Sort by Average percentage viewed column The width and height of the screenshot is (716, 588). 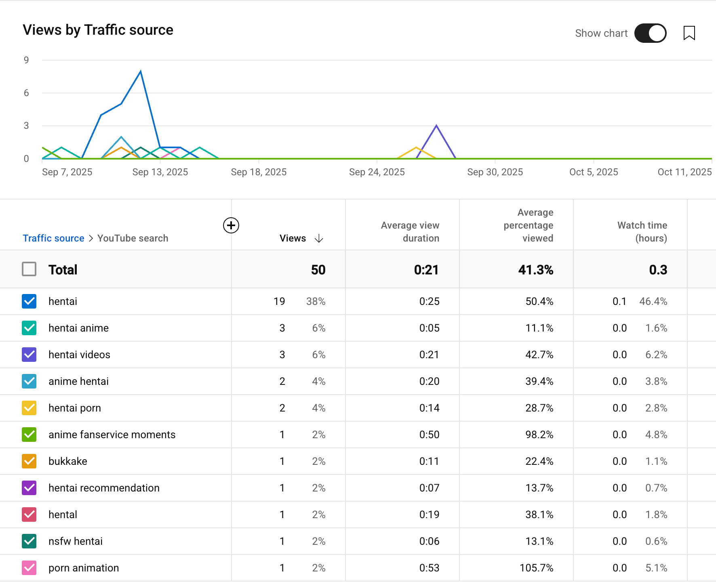[528, 225]
